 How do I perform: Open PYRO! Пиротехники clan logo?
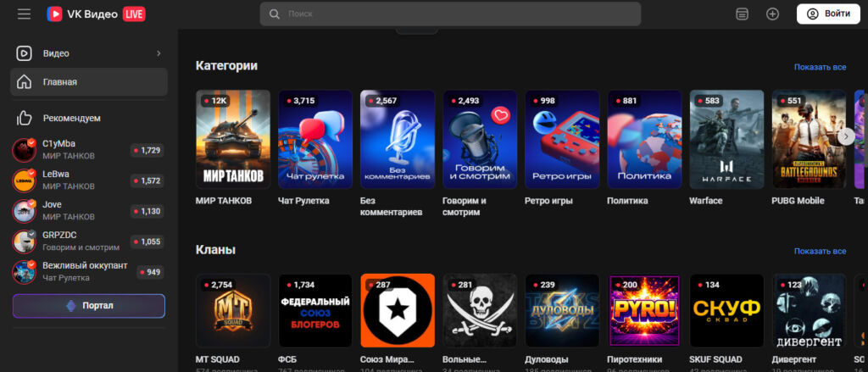644,310
